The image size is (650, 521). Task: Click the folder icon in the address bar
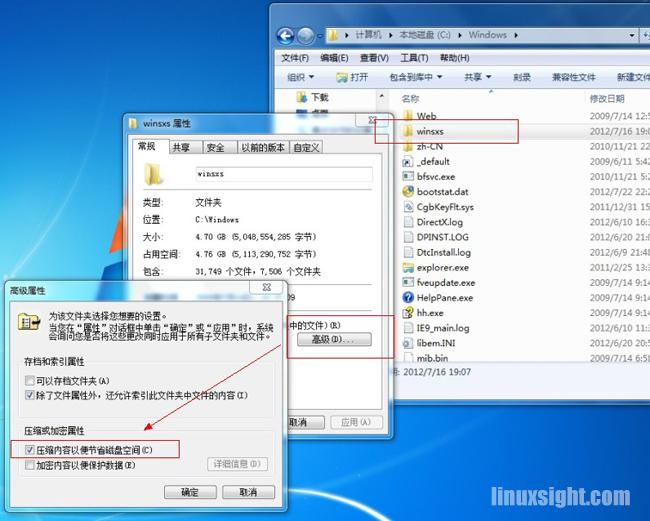[x=333, y=35]
